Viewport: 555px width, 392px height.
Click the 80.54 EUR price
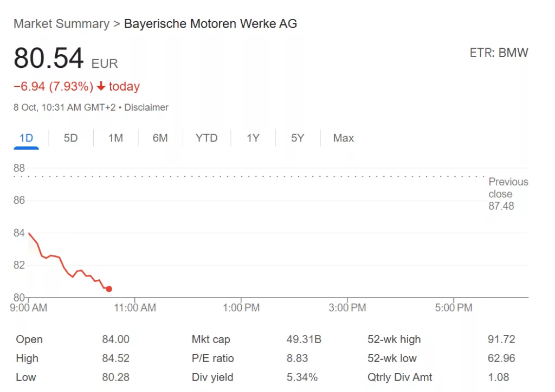click(49, 59)
